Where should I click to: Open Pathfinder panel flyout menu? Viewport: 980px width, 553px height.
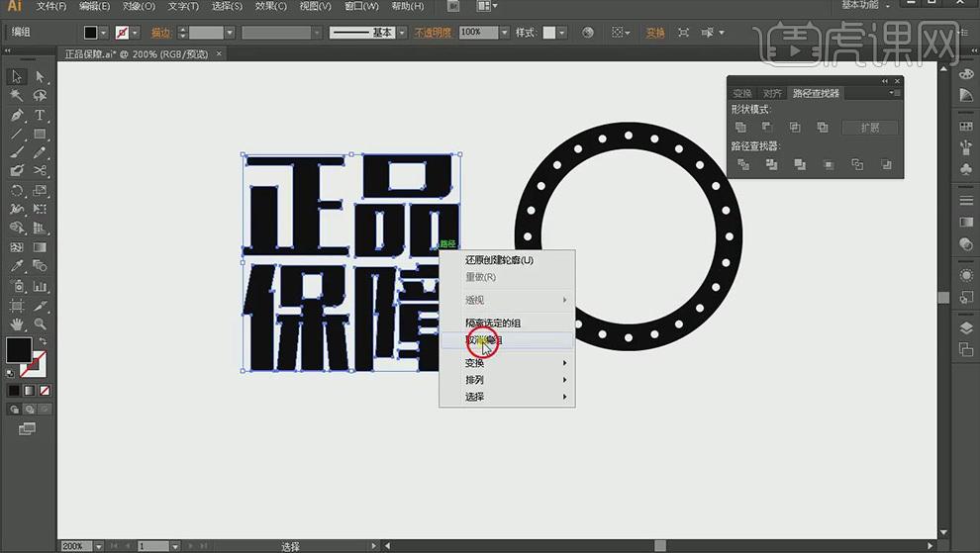tap(895, 93)
